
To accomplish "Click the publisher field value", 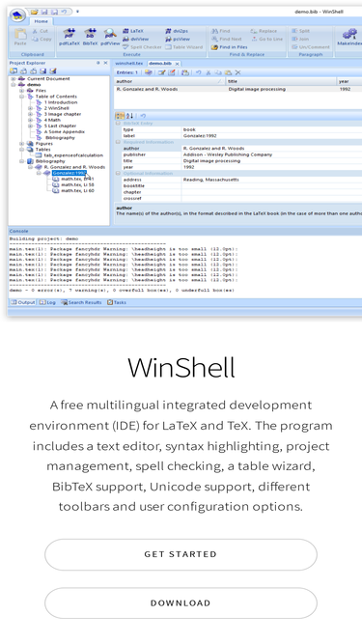I will 271,154.
